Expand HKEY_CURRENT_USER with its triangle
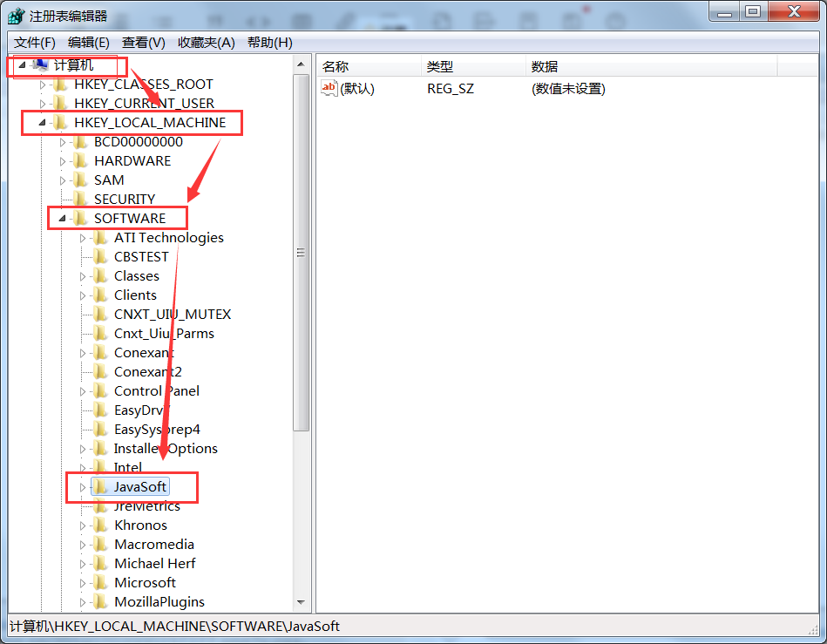 43,104
